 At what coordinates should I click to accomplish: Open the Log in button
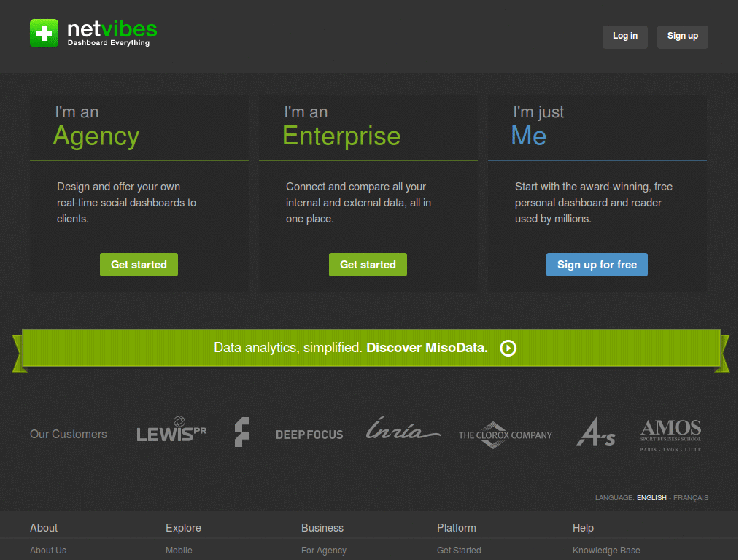coord(624,36)
